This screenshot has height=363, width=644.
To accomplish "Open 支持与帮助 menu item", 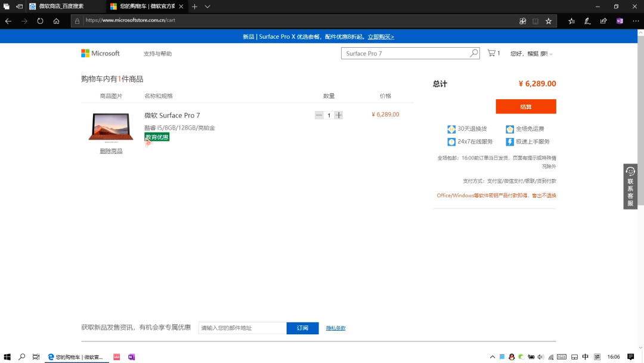I will click(x=157, y=54).
